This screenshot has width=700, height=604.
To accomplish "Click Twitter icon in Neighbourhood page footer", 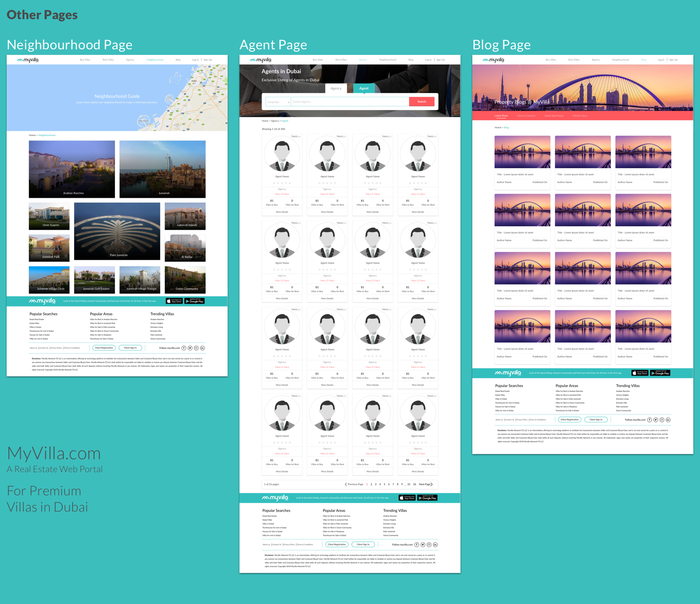I will (x=190, y=348).
